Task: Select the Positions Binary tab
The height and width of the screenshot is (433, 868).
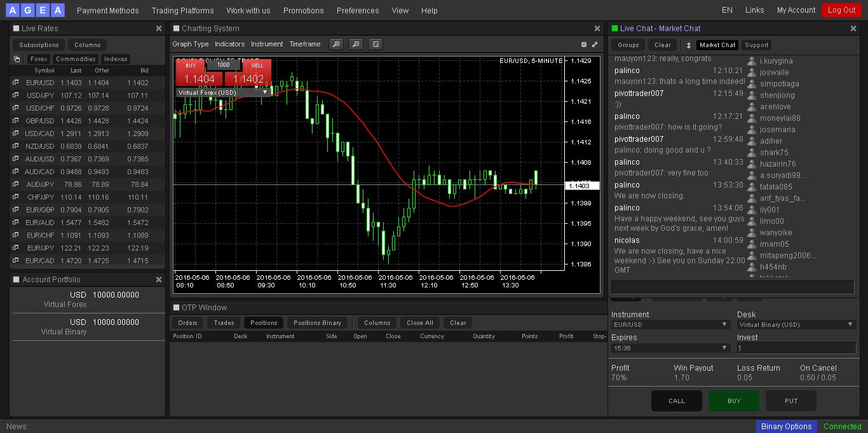Action: [x=316, y=323]
